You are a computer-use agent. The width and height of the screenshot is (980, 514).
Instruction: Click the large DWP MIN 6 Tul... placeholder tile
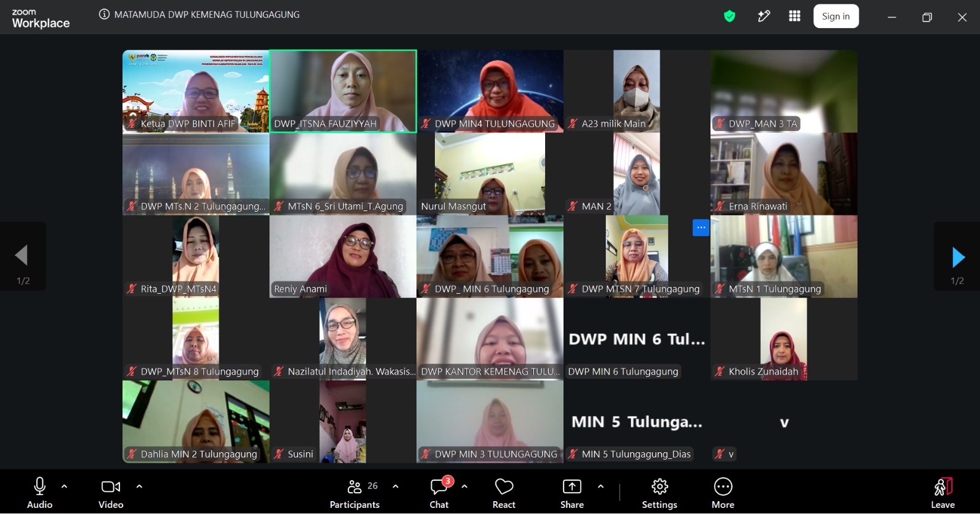coord(637,339)
